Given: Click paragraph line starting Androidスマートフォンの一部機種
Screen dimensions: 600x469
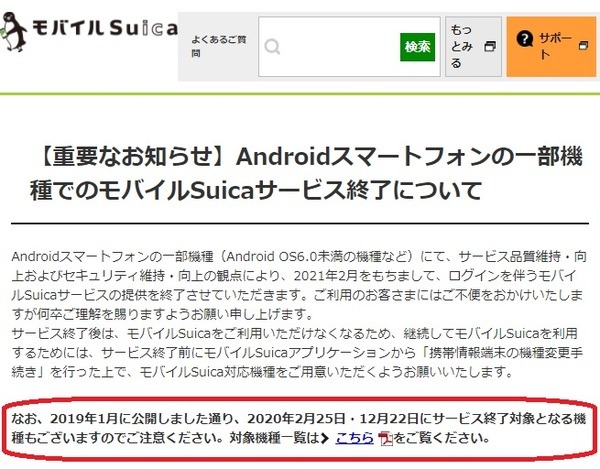Looking at the screenshot, I should 299,256.
